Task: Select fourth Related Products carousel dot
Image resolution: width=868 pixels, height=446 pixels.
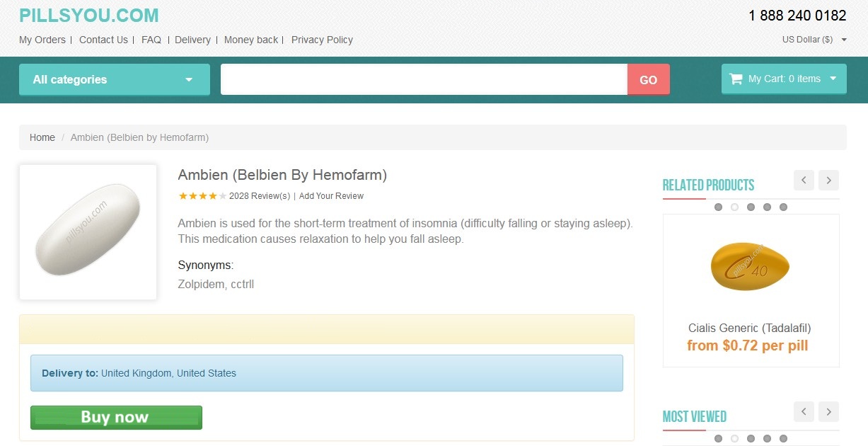Action: [767, 207]
